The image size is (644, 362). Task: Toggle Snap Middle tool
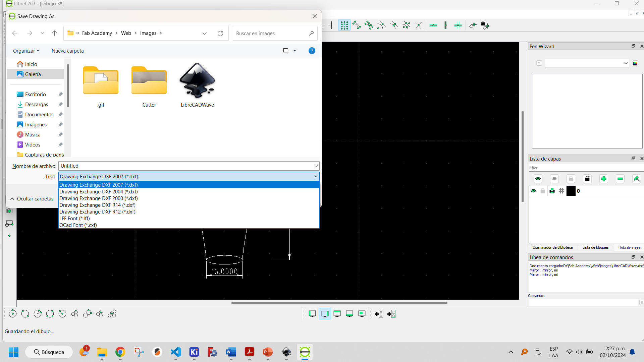click(394, 25)
